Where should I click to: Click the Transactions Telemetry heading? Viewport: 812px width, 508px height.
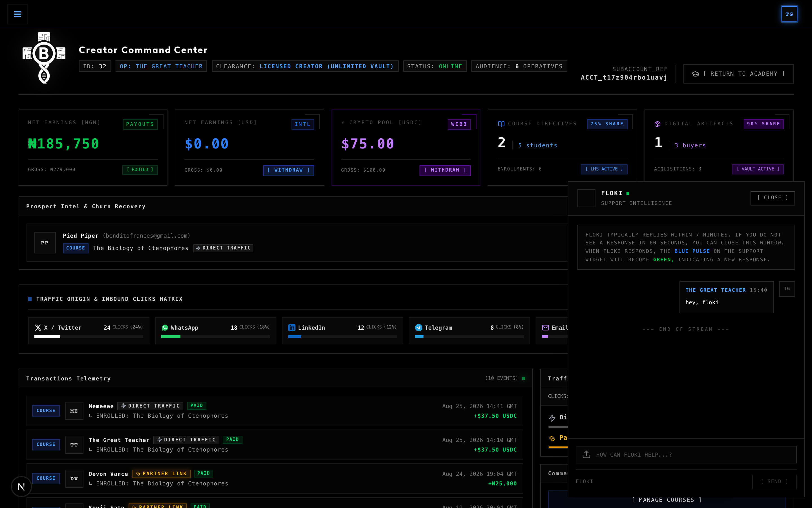tap(69, 379)
